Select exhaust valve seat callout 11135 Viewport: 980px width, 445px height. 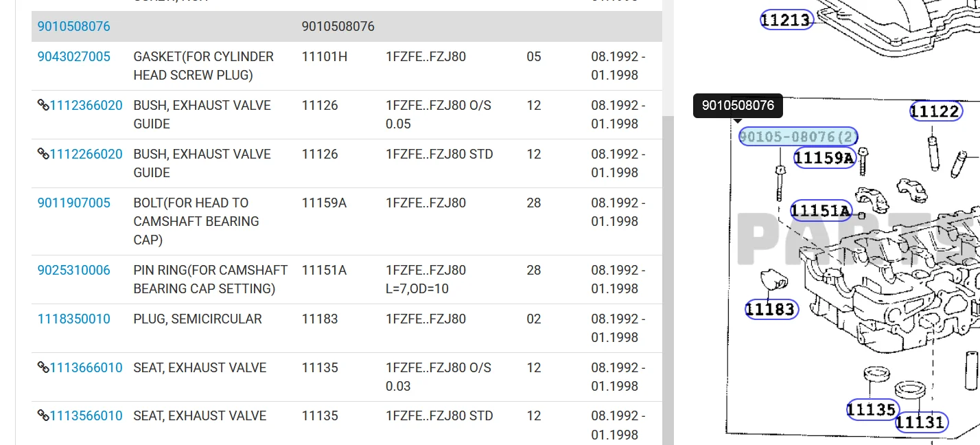point(872,410)
